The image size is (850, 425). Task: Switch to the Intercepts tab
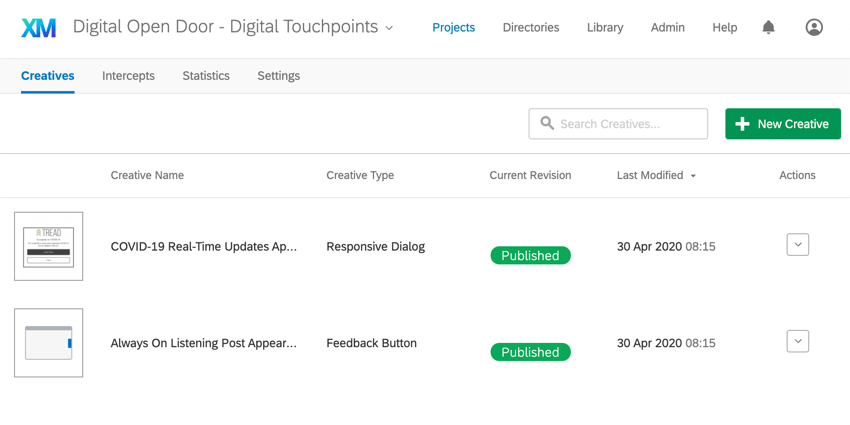point(128,76)
